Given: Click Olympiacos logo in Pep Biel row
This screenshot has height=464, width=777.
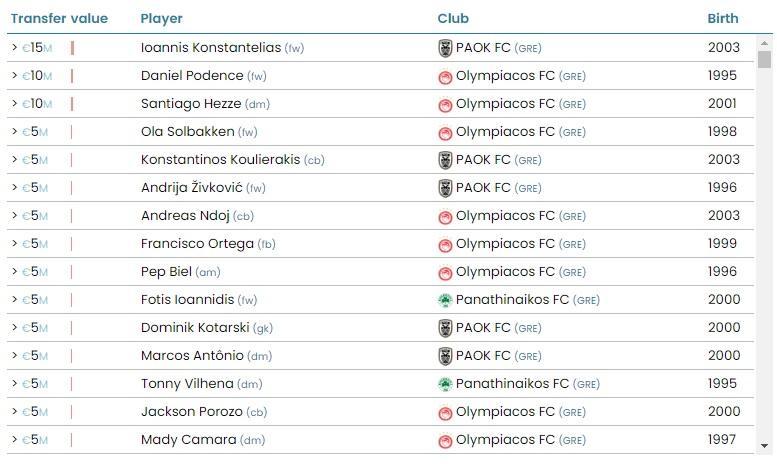Looking at the screenshot, I should pos(445,273).
